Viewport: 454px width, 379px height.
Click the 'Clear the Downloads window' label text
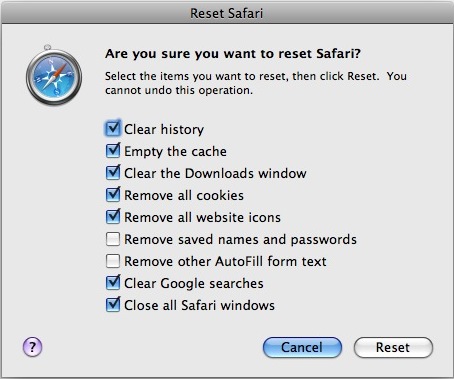point(215,174)
